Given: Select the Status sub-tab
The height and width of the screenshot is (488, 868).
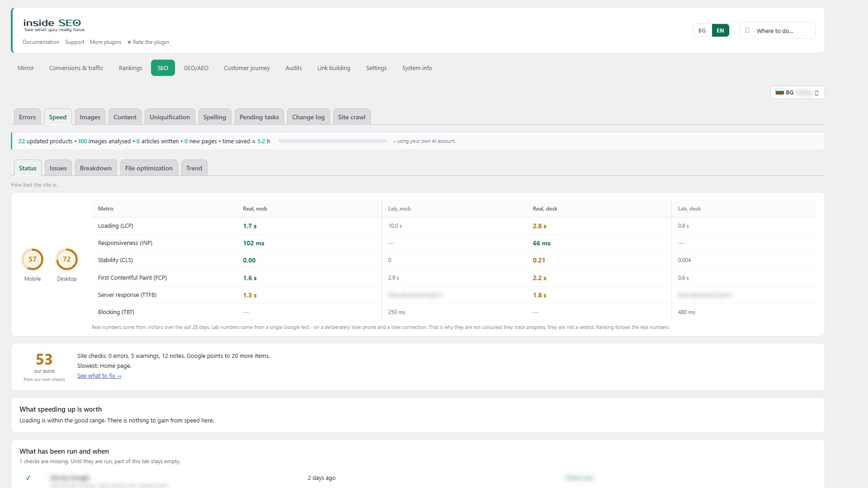Looking at the screenshot, I should tap(28, 168).
